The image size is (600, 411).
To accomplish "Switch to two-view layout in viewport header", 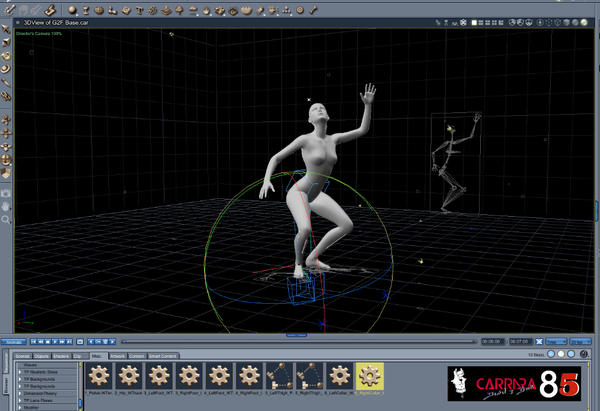I will [x=481, y=23].
